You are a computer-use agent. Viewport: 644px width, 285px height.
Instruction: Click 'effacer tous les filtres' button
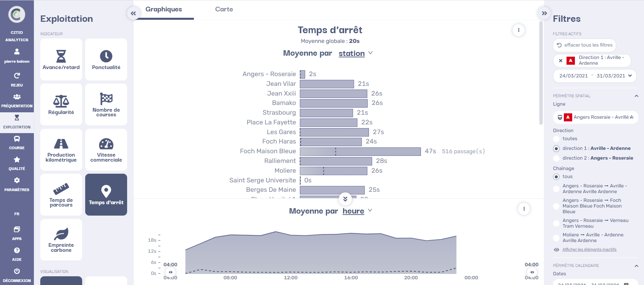coord(585,45)
